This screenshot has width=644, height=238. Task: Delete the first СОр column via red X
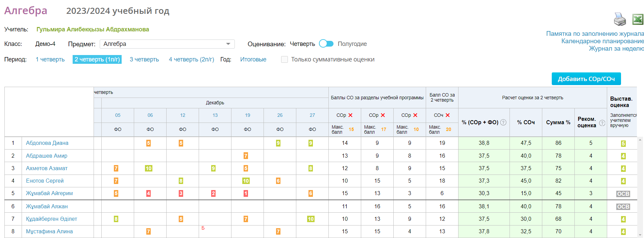click(350, 115)
